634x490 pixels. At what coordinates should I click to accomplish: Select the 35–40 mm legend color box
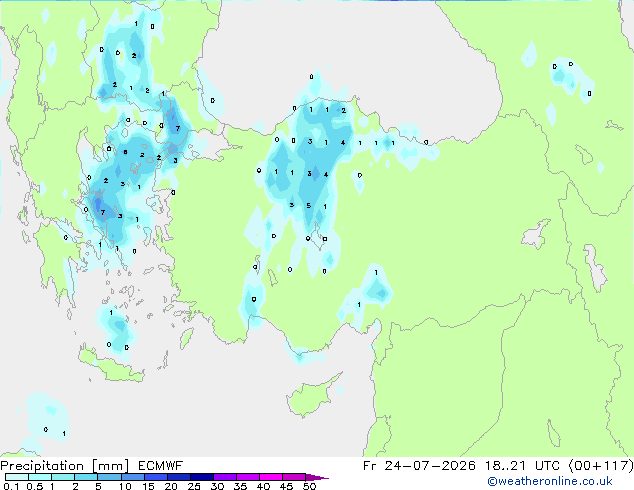[247, 477]
